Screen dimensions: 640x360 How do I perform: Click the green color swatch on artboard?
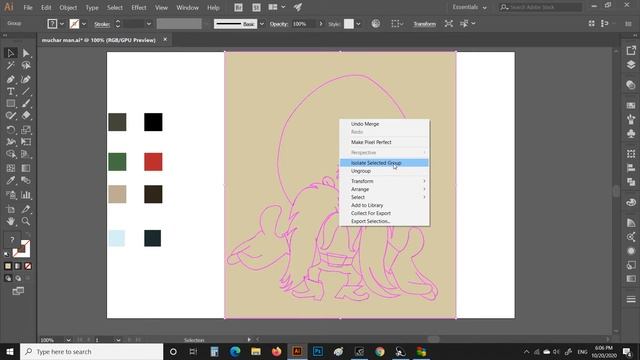(x=117, y=162)
